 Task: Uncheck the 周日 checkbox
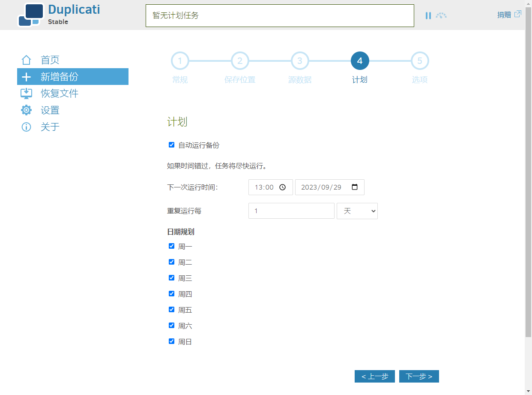[x=171, y=341]
